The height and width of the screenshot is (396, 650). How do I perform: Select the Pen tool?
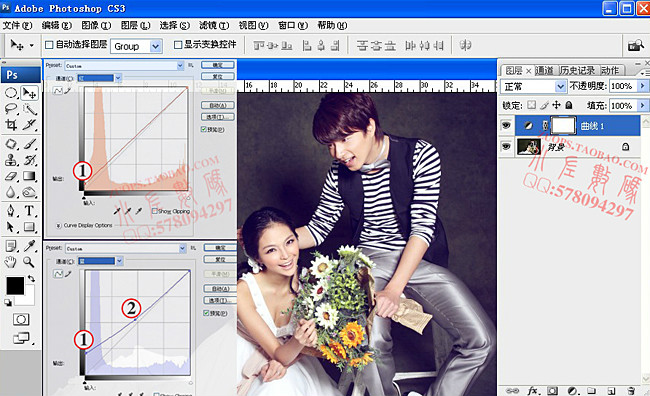tap(11, 211)
